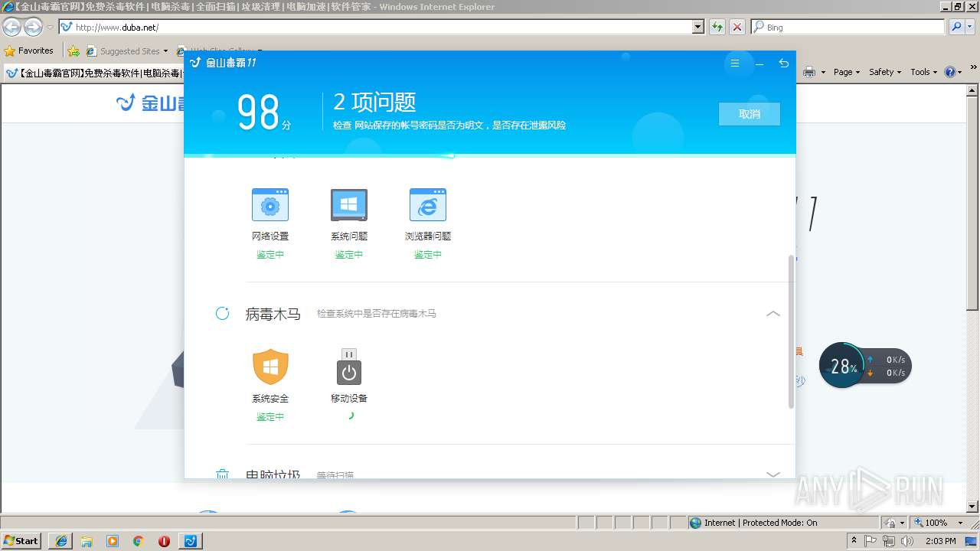Click the return arrow in Kingsoft title bar

point(783,64)
